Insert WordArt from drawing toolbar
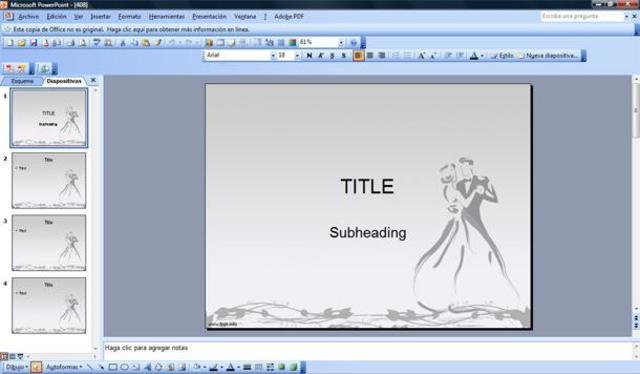 147,367
